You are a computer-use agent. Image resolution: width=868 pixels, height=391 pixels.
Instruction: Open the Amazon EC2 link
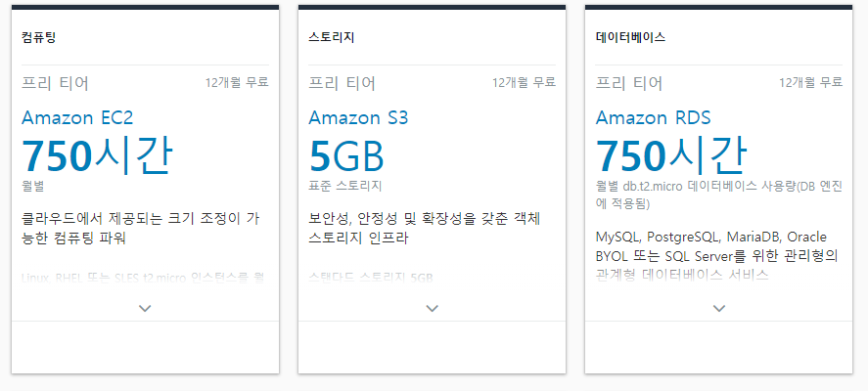(x=77, y=118)
